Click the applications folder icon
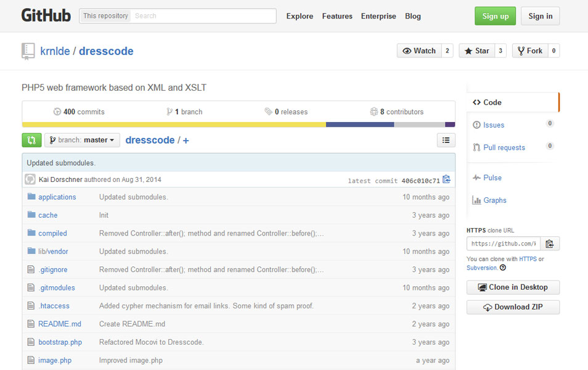This screenshot has width=588, height=370. tap(31, 197)
